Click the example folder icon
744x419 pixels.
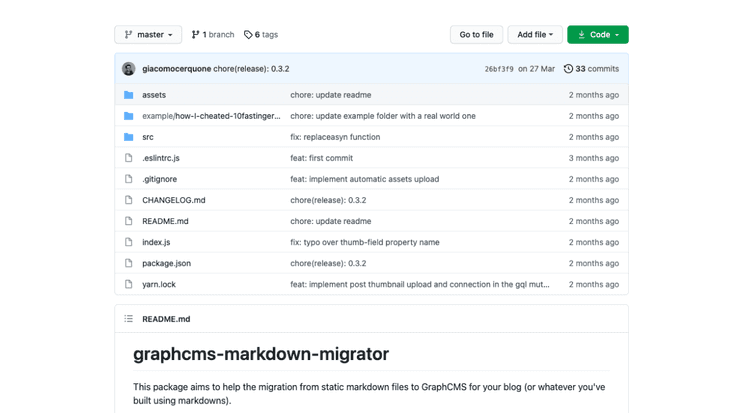click(129, 116)
